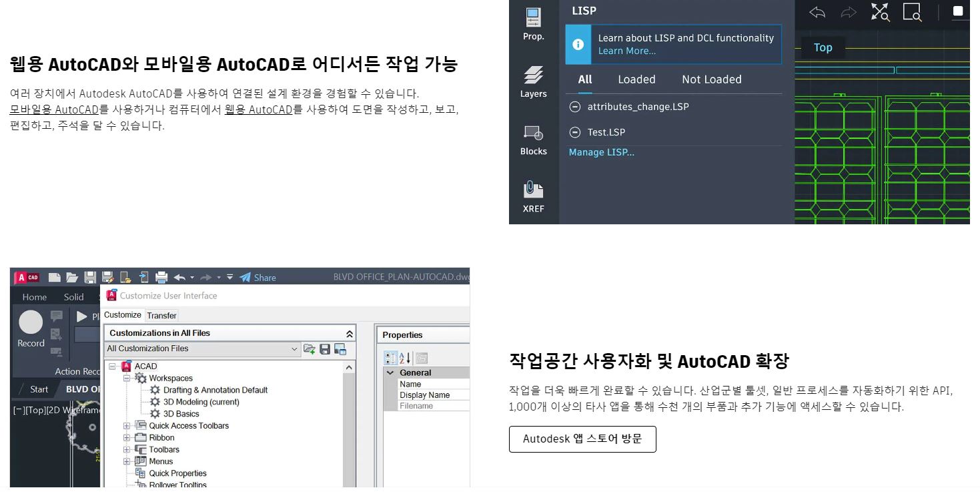Collapse the General properties section

coord(390,373)
